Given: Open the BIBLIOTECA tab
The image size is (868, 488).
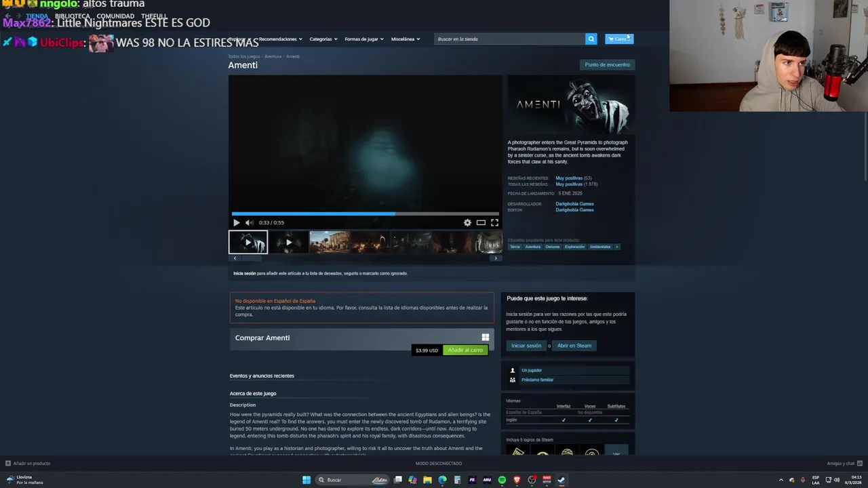Looking at the screenshot, I should pyautogui.click(x=72, y=16).
